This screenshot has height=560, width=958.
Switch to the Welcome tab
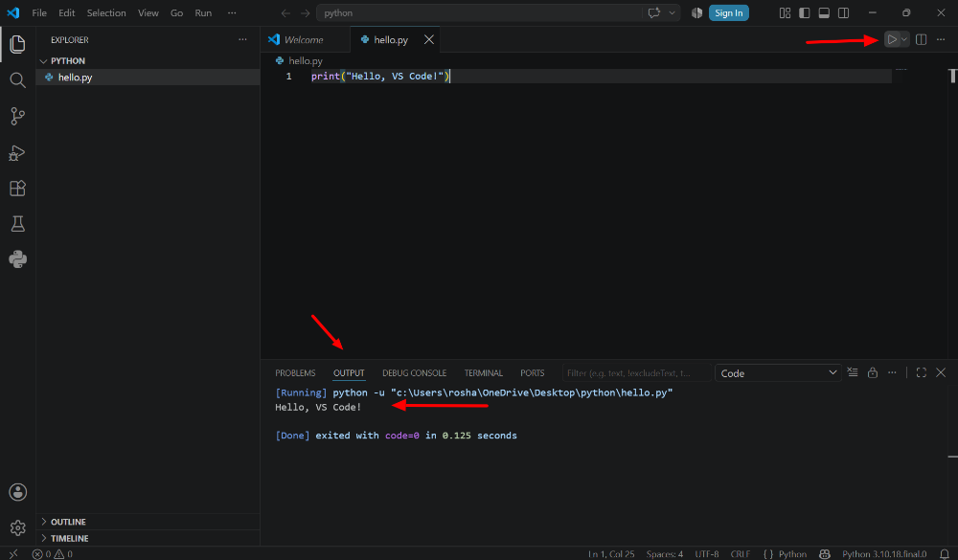click(304, 39)
